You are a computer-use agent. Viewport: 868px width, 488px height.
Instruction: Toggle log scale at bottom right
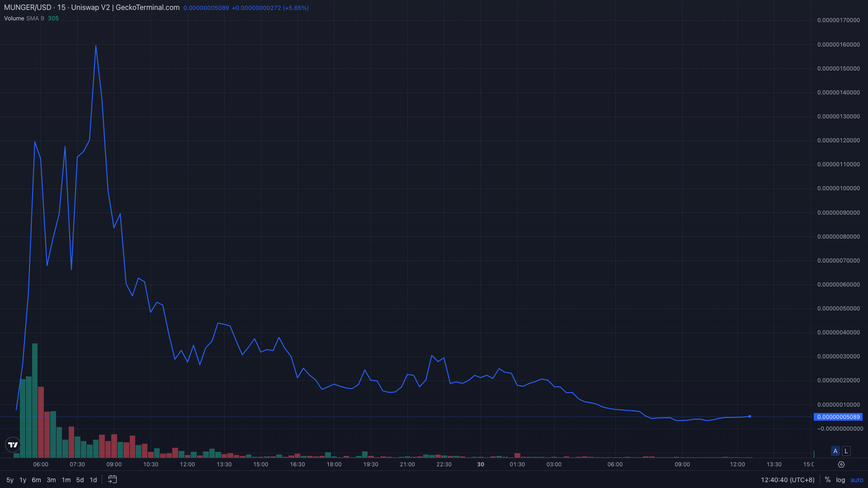pos(840,480)
